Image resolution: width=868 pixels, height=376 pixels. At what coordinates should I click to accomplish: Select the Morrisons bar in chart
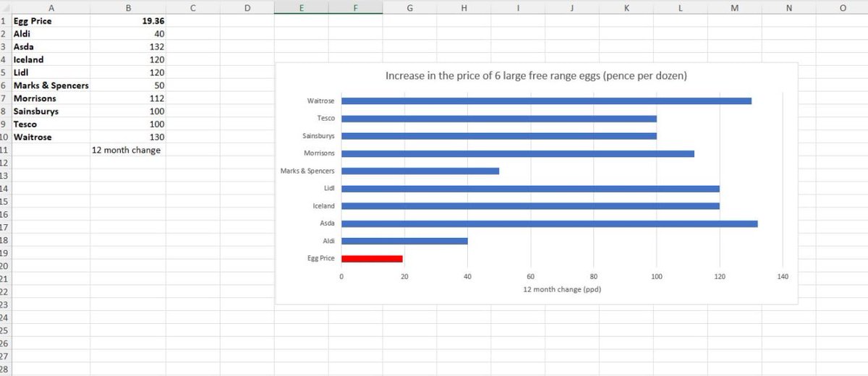coord(518,153)
